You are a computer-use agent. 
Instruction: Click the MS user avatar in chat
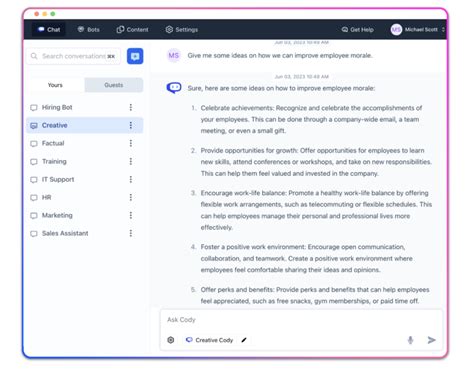click(x=174, y=55)
